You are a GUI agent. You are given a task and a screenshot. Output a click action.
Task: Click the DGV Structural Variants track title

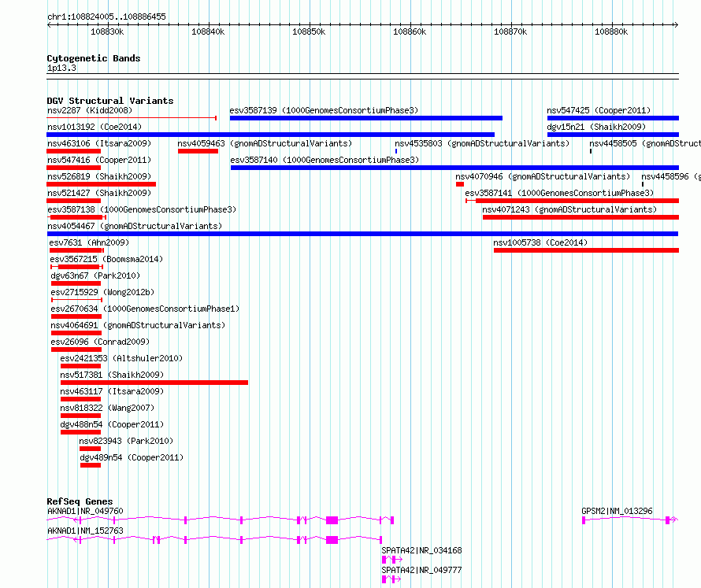[110, 101]
